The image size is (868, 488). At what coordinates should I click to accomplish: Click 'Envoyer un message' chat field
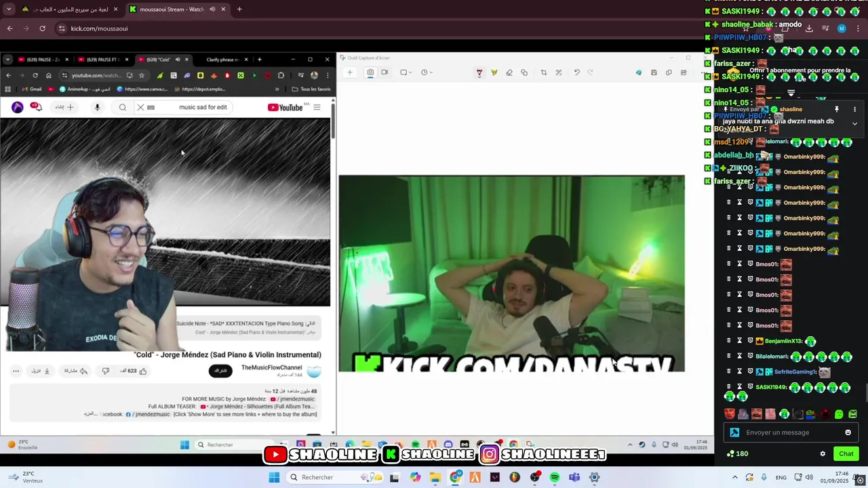[790, 432]
